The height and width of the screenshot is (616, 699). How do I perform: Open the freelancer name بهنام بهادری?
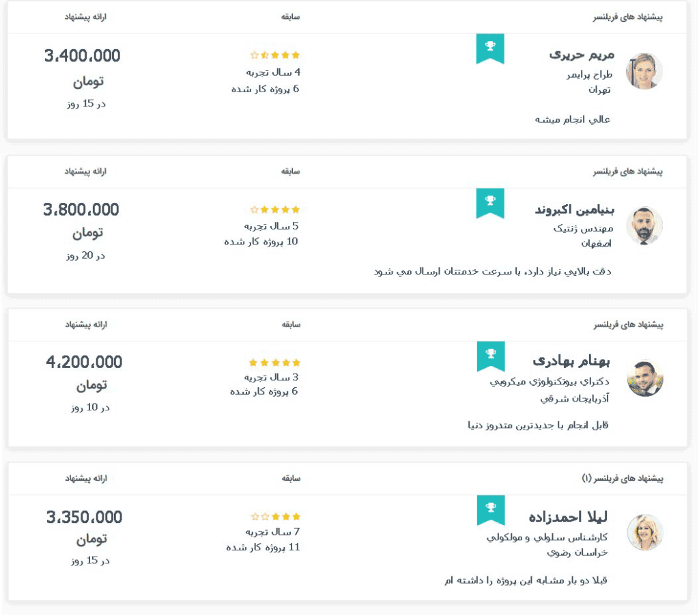(x=571, y=361)
